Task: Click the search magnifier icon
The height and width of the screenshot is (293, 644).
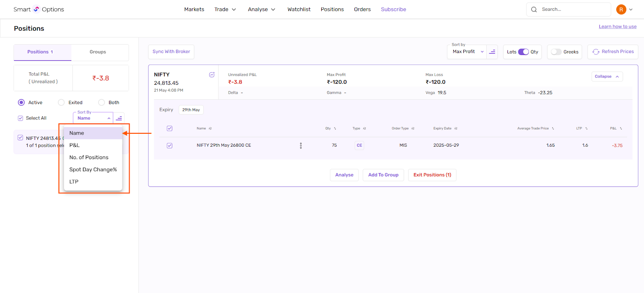Action: pos(534,10)
